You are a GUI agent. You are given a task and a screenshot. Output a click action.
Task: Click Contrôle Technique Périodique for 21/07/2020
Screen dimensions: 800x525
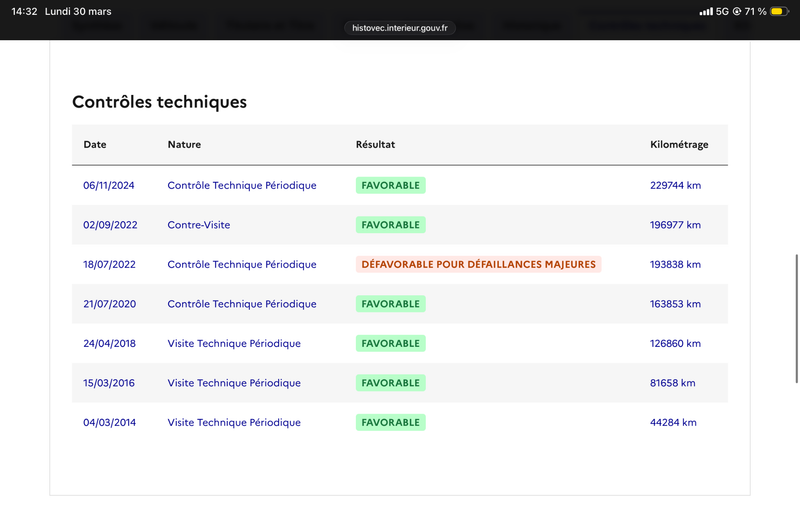(242, 304)
